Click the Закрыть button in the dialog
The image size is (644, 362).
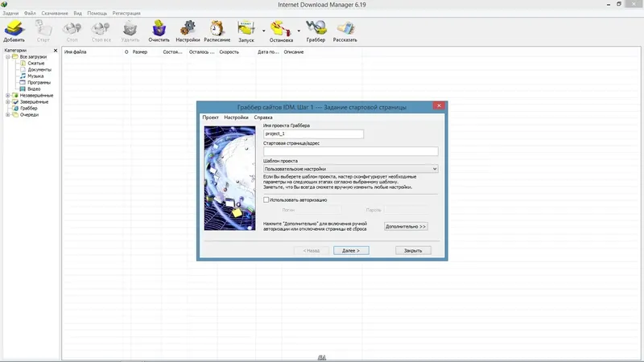413,250
